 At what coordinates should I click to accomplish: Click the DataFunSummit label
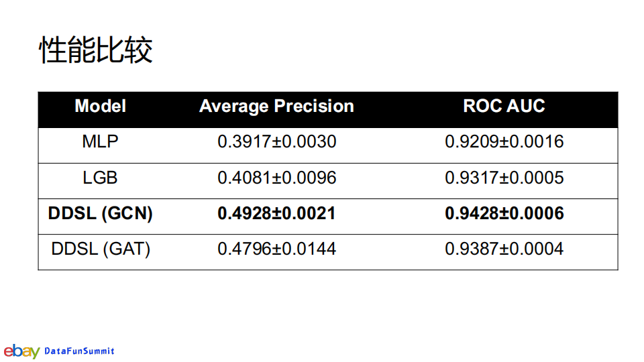coord(79,351)
